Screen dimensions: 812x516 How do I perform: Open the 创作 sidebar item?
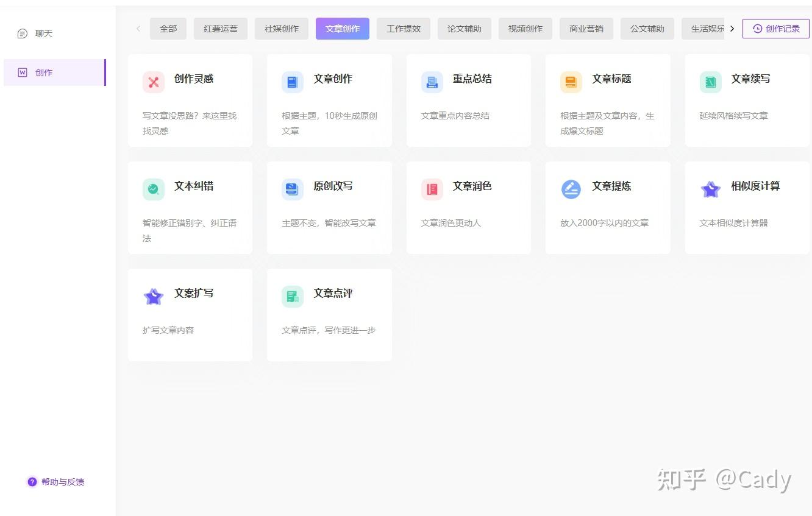point(55,72)
